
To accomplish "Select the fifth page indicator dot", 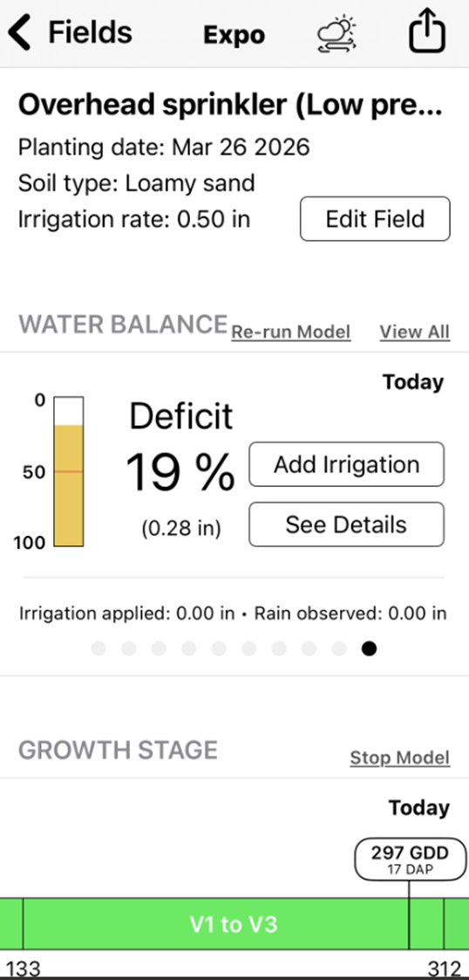I will [x=219, y=648].
